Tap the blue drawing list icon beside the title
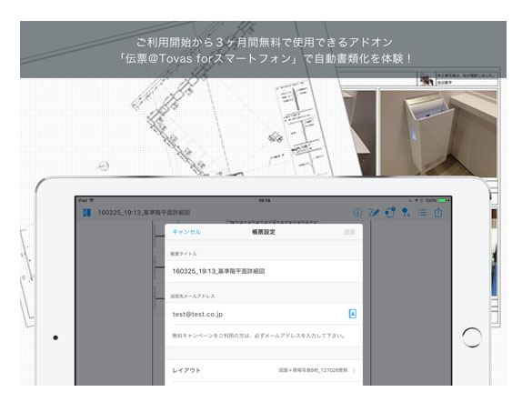 pos(86,213)
